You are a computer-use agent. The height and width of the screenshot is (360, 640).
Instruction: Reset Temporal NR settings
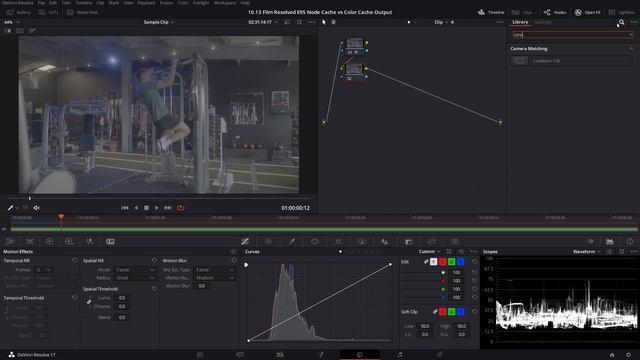click(75, 260)
